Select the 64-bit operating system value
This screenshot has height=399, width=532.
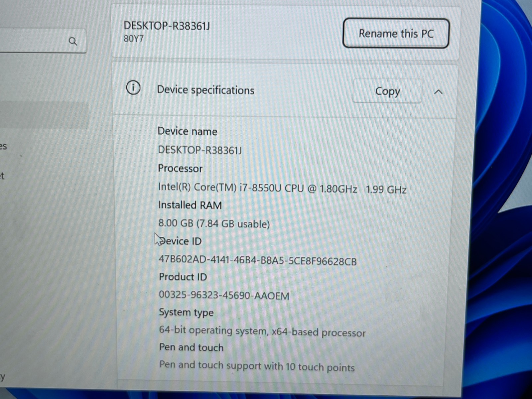[262, 332]
